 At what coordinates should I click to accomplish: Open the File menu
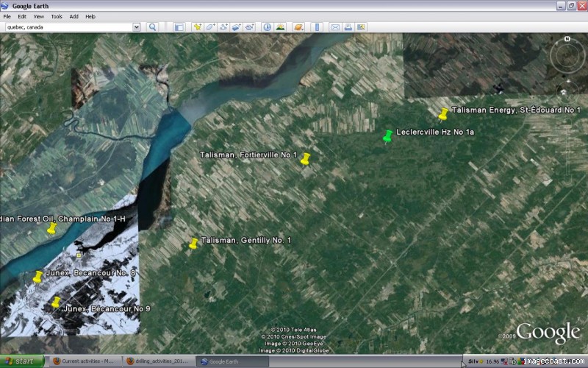coord(7,16)
